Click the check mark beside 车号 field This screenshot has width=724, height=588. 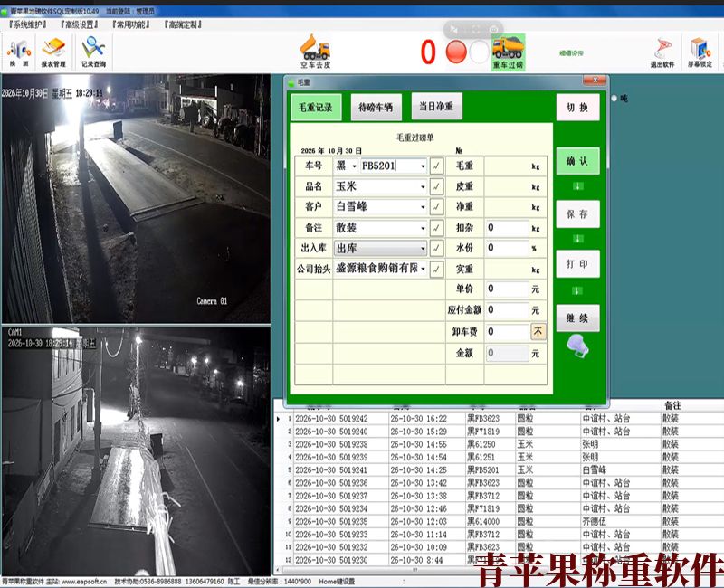pyautogui.click(x=436, y=166)
